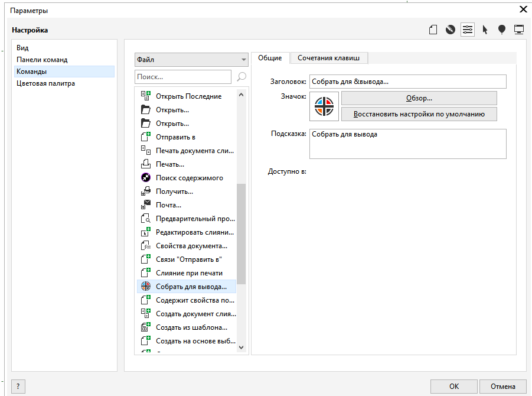Click the search magnifier icon
The image size is (532, 396).
(x=241, y=77)
